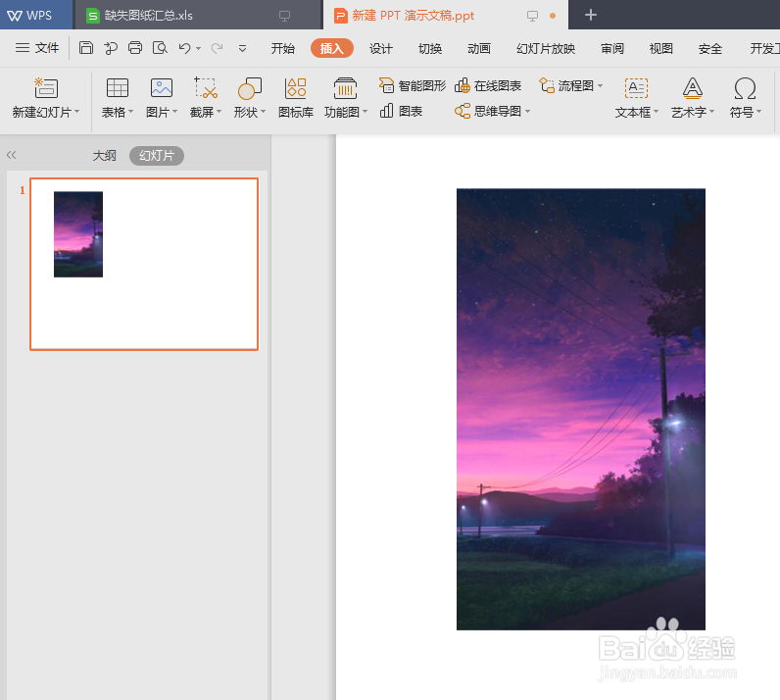Image resolution: width=780 pixels, height=700 pixels.
Task: Click the Flowchart (流程图) icon
Action: click(x=547, y=85)
